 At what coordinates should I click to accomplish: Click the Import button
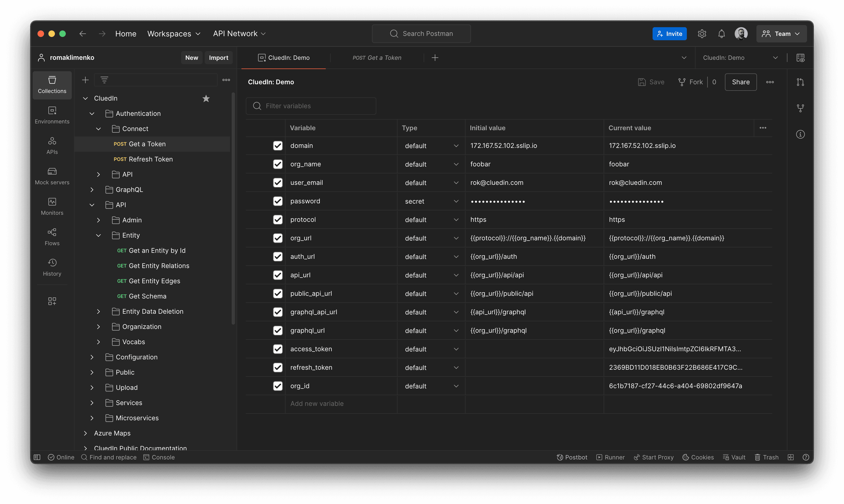[x=218, y=58]
